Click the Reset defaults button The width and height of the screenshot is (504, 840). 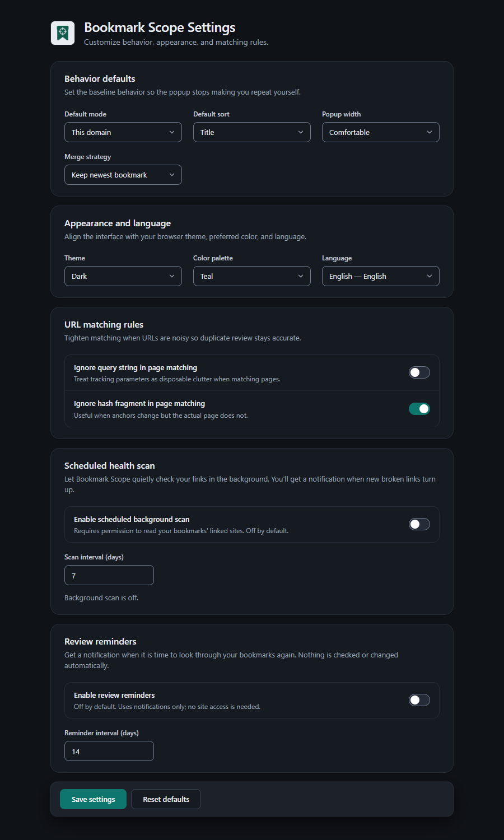[x=166, y=799]
